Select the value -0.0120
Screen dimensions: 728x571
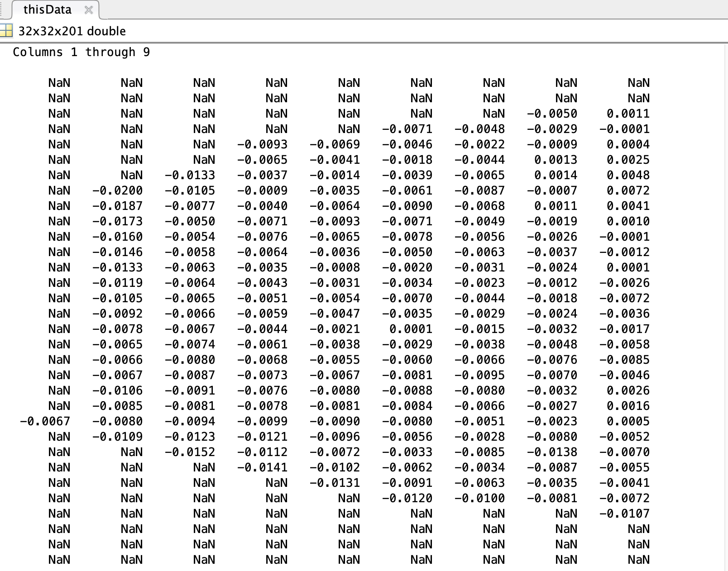pyautogui.click(x=407, y=498)
